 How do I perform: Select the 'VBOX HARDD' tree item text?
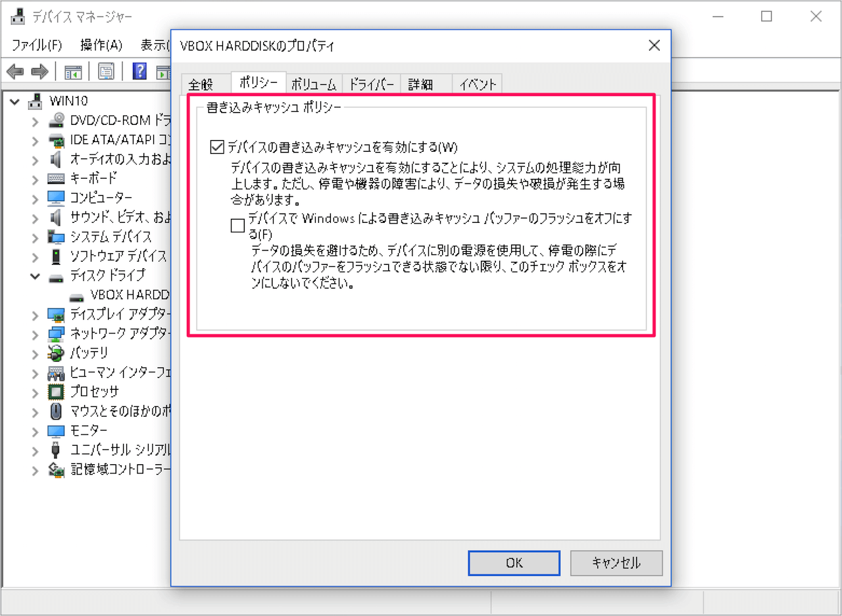(130, 295)
